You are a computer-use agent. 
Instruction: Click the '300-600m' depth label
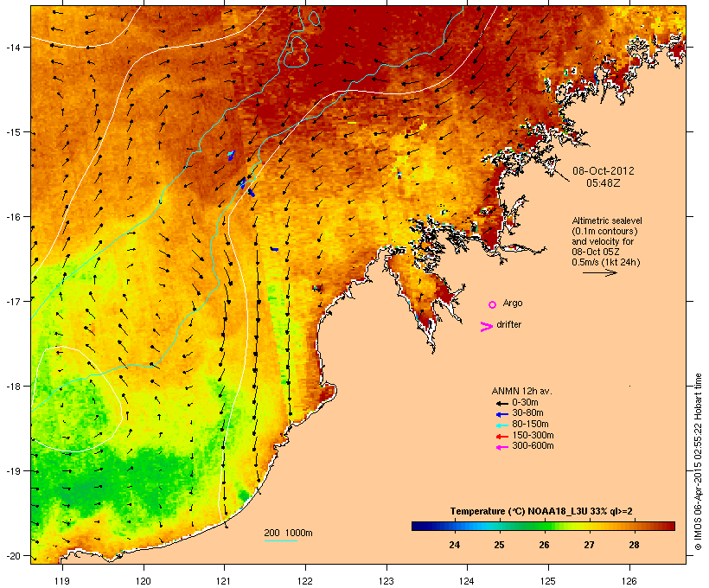point(533,446)
